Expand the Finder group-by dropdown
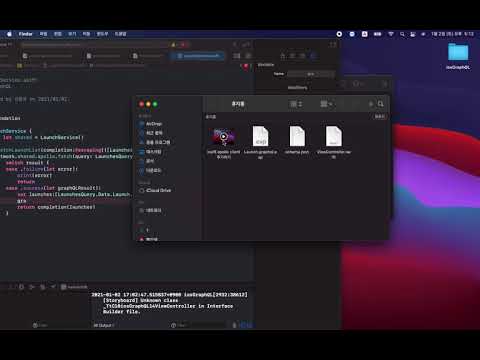 point(326,104)
